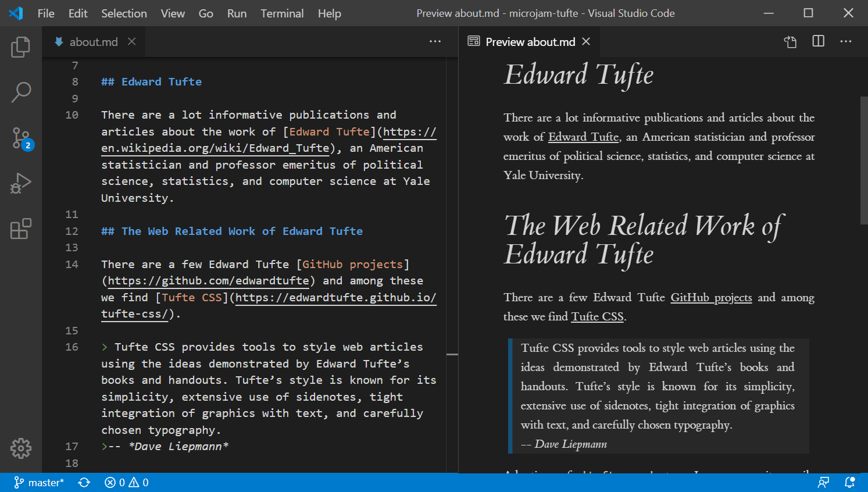Click the '— Dave Liepmann' attribution in the preview
The width and height of the screenshot is (868, 492).
(x=564, y=444)
